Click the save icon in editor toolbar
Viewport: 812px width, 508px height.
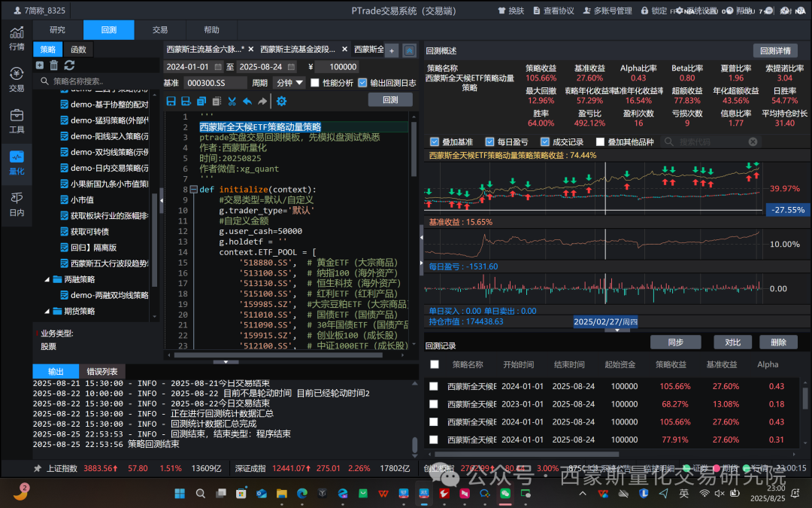[x=171, y=101]
